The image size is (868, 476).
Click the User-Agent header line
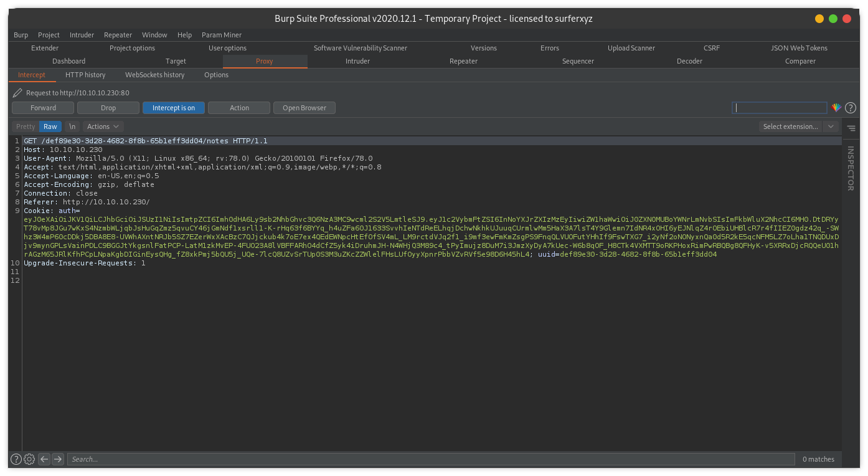(x=198, y=158)
